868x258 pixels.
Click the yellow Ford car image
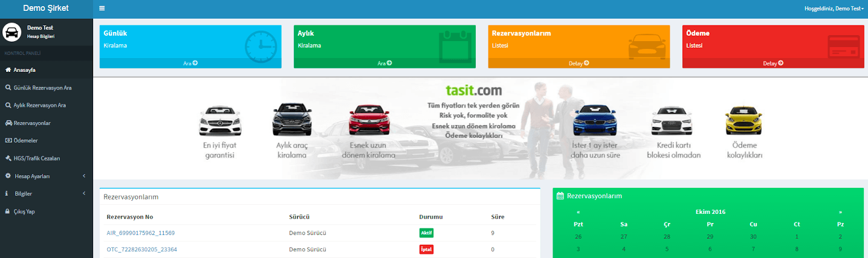click(x=743, y=120)
